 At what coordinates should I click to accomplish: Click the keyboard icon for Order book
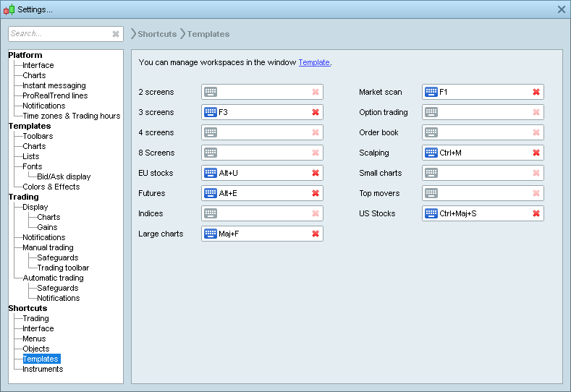click(x=431, y=132)
